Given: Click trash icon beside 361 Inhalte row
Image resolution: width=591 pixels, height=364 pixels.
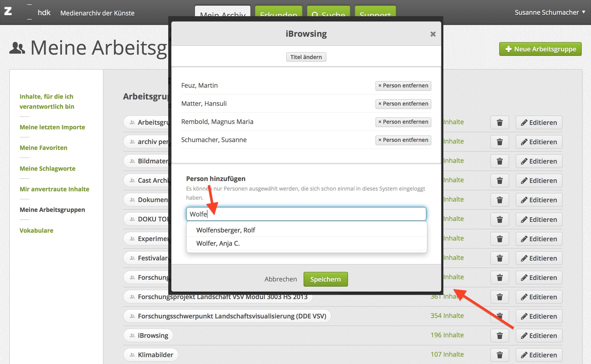Looking at the screenshot, I should click(500, 297).
